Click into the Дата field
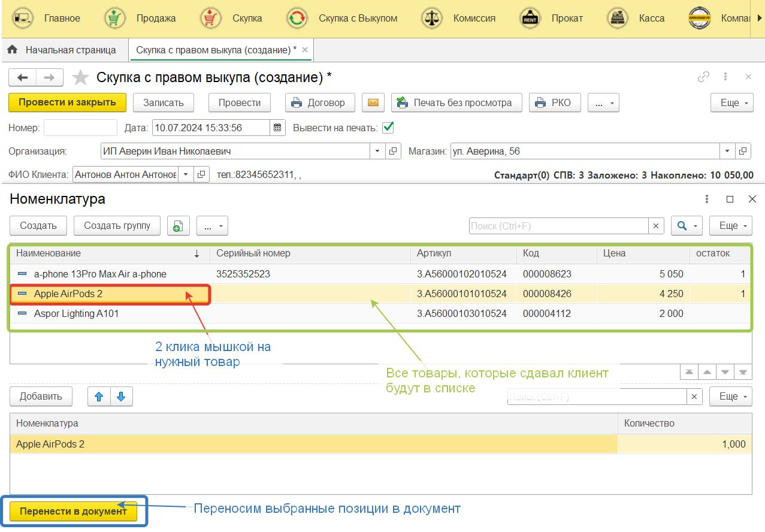765x532 pixels. click(211, 128)
